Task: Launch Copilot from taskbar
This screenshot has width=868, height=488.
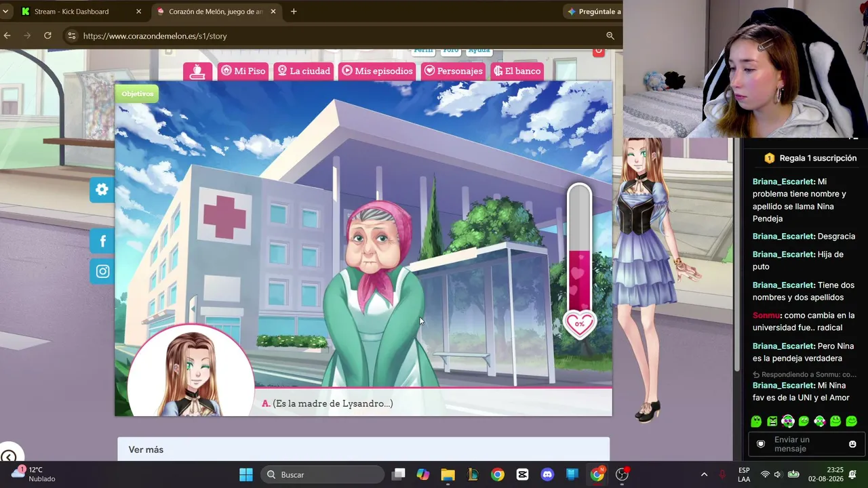Action: coord(423,474)
